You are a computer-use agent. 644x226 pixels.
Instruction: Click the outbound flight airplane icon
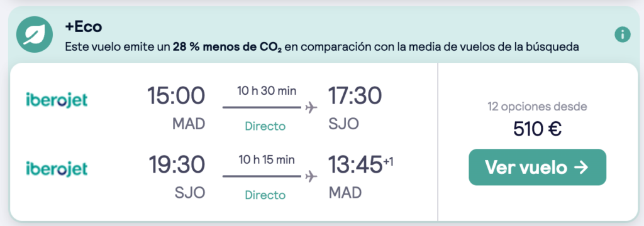(x=311, y=108)
